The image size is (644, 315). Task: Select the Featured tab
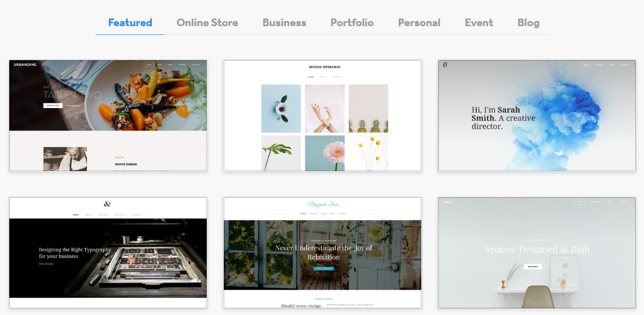[130, 23]
